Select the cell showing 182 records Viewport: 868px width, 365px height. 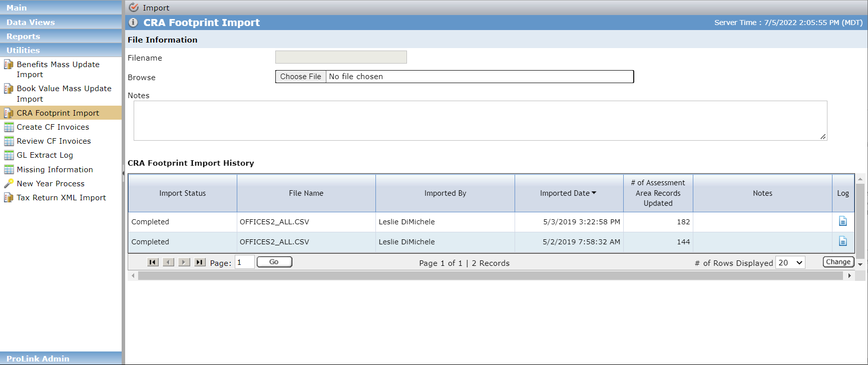pos(658,222)
